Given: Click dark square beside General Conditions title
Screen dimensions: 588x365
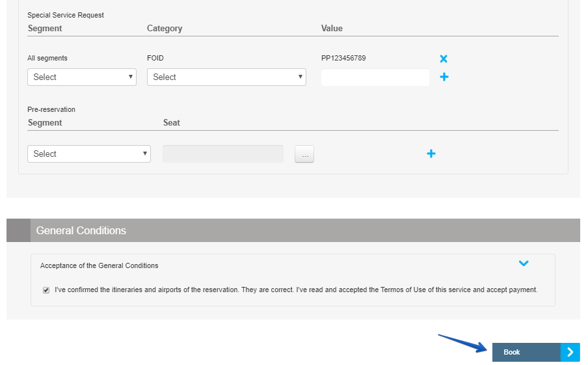Looking at the screenshot, I should coord(18,230).
